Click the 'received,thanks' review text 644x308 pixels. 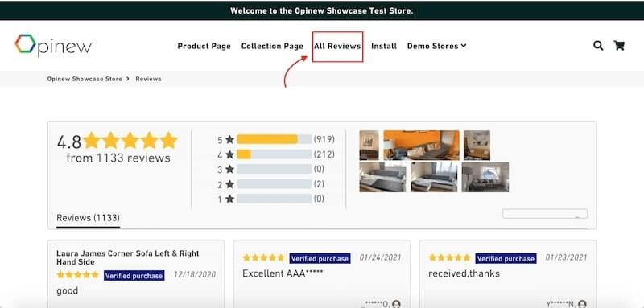click(x=464, y=273)
